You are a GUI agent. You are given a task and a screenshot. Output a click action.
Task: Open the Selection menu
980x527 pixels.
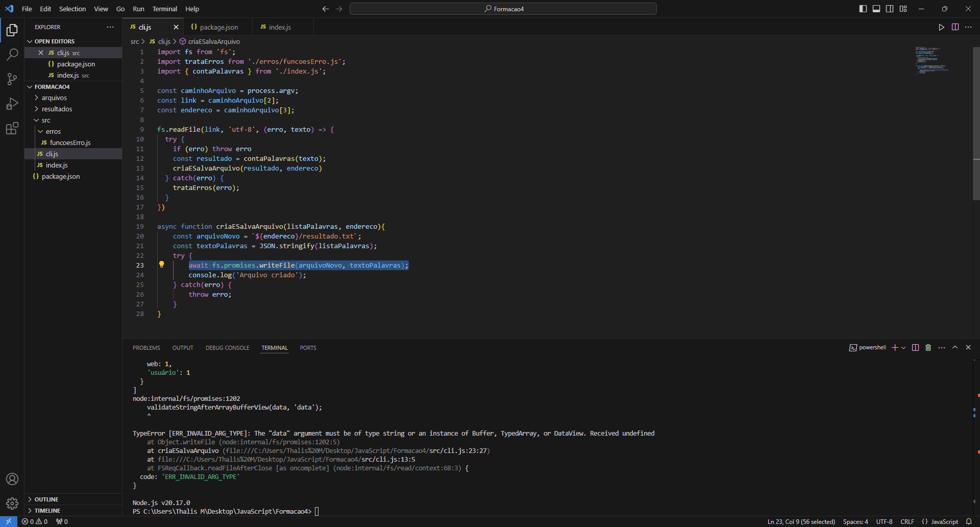coord(72,9)
